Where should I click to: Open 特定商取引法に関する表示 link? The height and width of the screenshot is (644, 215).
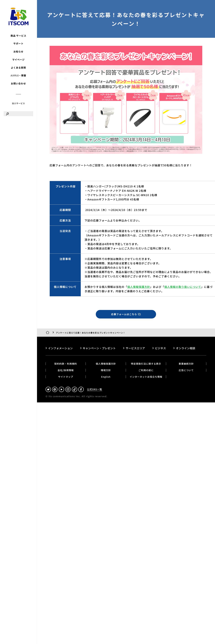click(146, 364)
